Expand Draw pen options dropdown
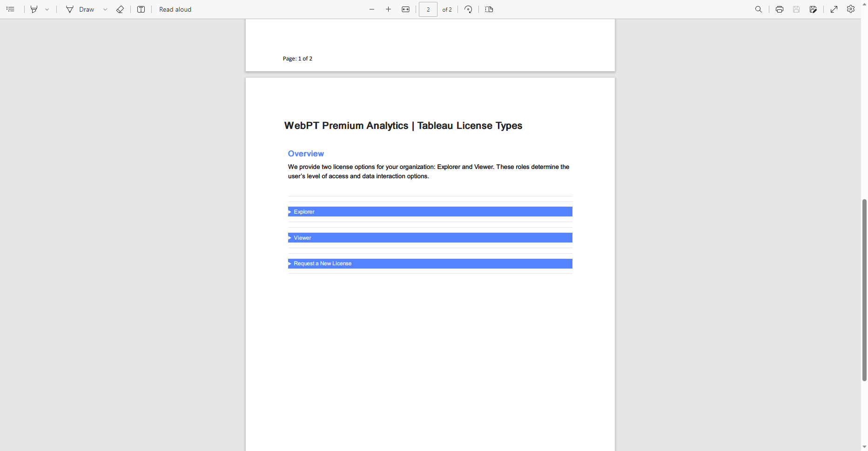Image resolution: width=868 pixels, height=451 pixels. (105, 9)
